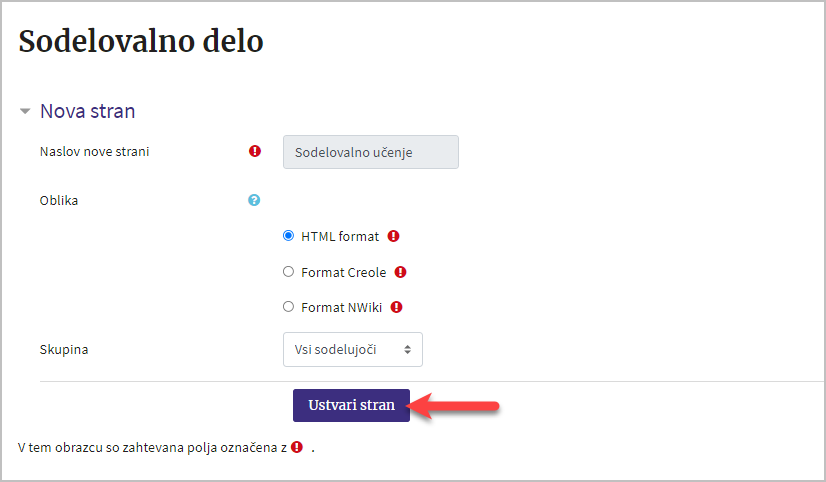Click the Sodelovalno delo page heading

tap(141, 41)
